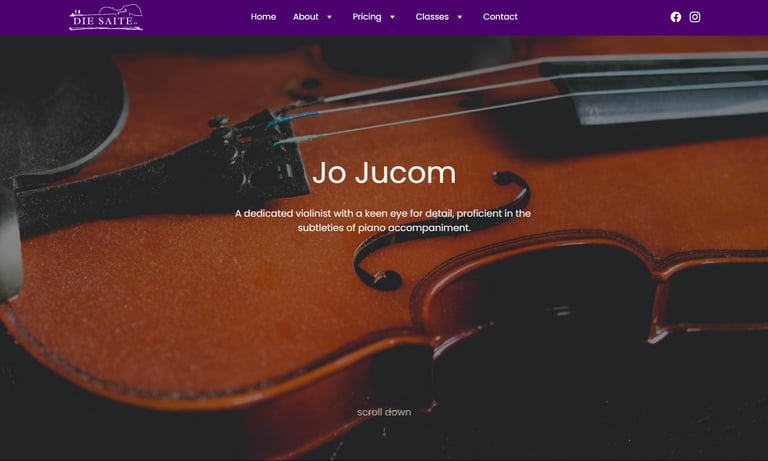Go to the Home page
Viewport: 768px width, 461px height.
pyautogui.click(x=264, y=17)
